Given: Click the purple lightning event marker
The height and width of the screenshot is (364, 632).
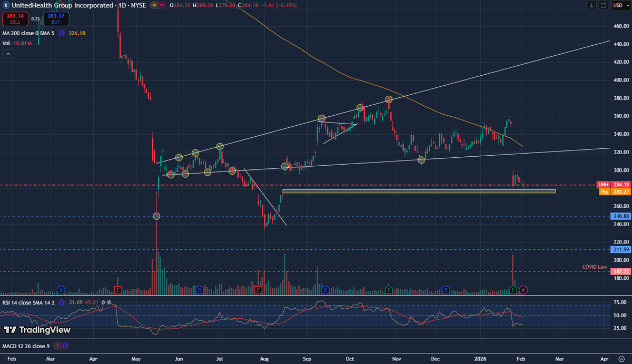Looking at the screenshot, I should [x=523, y=290].
